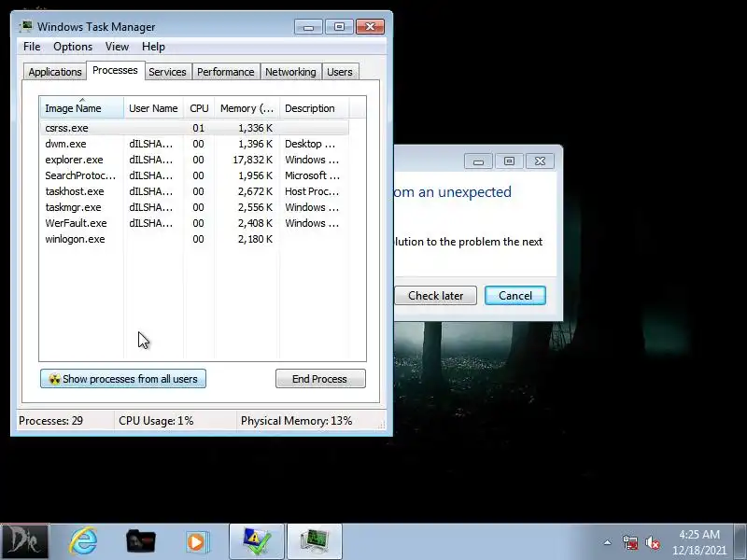This screenshot has width=747, height=560.
Task: Sort by User Name column header
Action: [153, 108]
